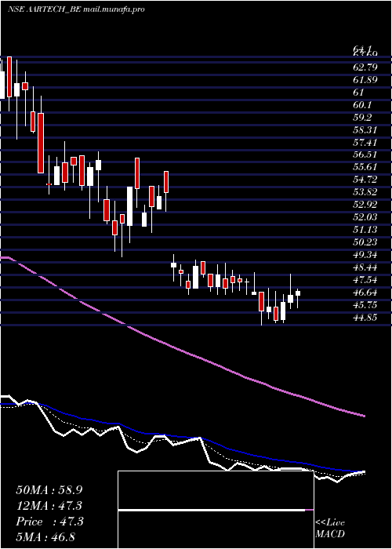Click the <<Live MACD label
Screen dimensions: 392x549
click(330, 529)
